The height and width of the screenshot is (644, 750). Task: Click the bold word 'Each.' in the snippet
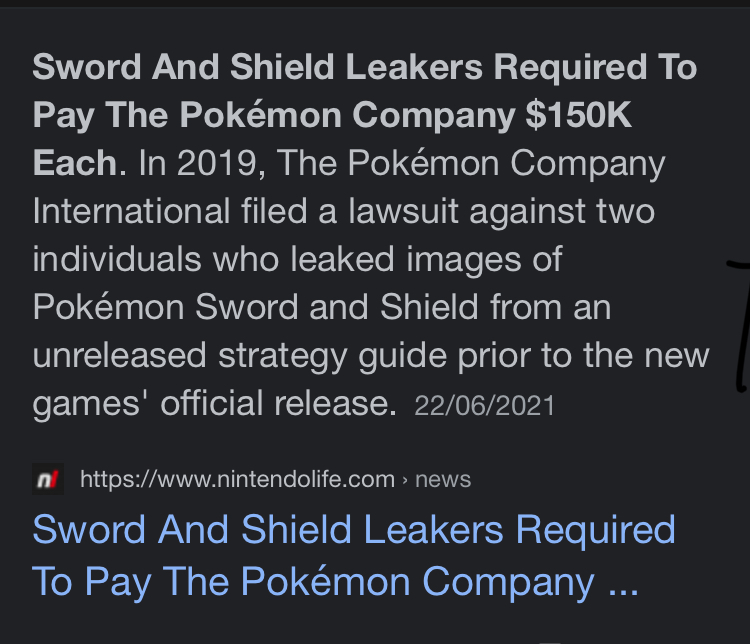(x=79, y=163)
